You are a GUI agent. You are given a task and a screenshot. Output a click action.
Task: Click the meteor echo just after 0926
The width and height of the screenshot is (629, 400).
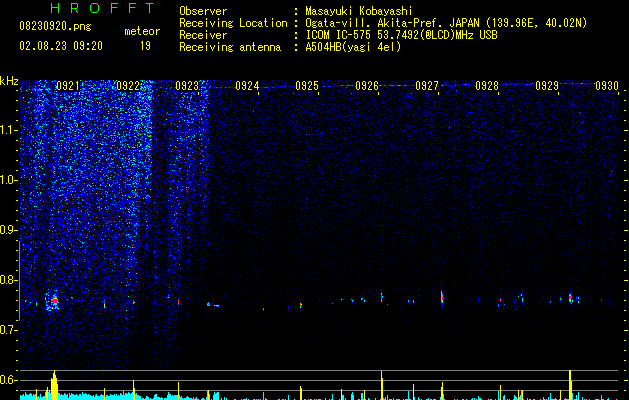(x=382, y=297)
